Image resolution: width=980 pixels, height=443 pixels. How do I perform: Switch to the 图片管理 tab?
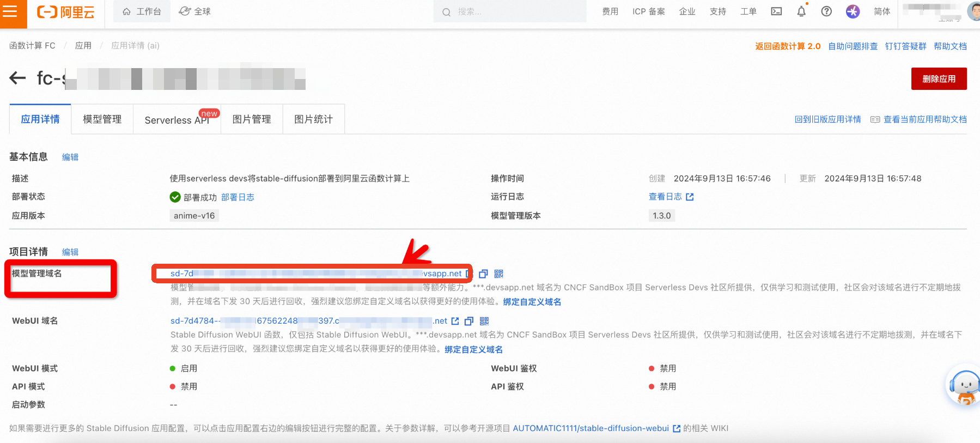tap(252, 119)
